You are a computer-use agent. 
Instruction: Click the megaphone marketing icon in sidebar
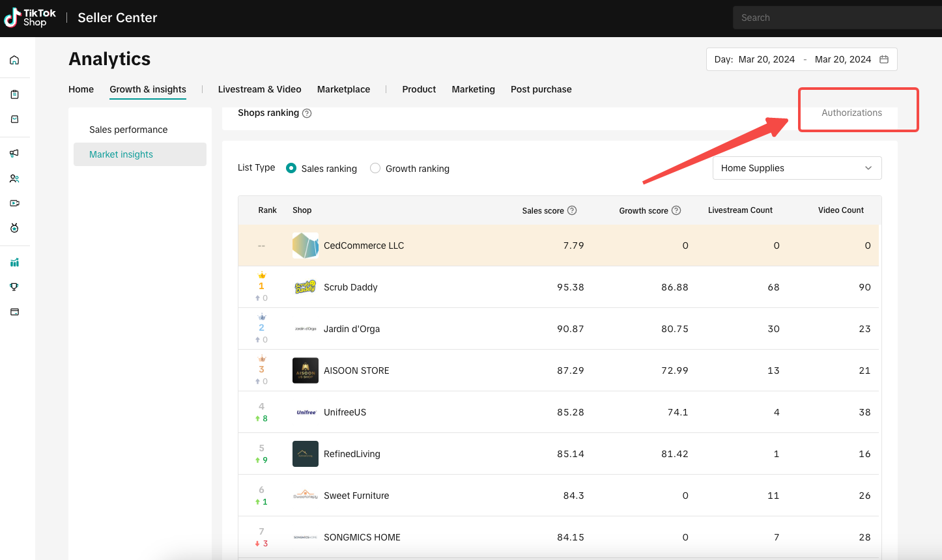(x=14, y=153)
